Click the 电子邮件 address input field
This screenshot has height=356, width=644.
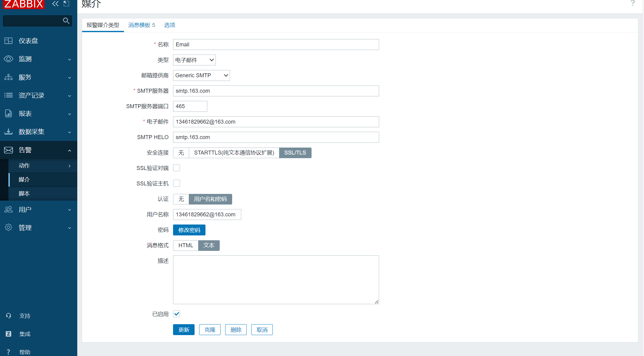click(x=276, y=122)
